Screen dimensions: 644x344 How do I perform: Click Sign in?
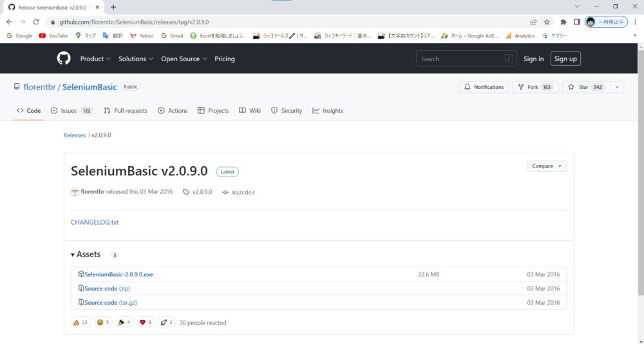coord(533,59)
